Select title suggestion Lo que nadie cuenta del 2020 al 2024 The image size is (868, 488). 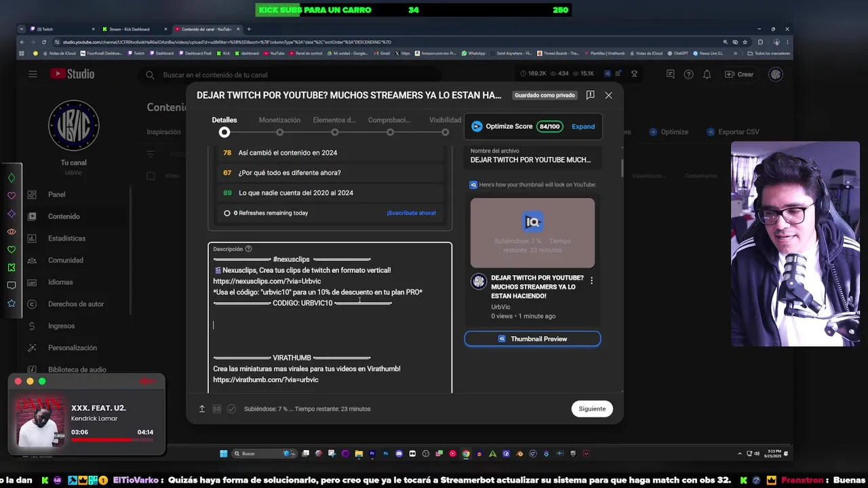pos(330,192)
